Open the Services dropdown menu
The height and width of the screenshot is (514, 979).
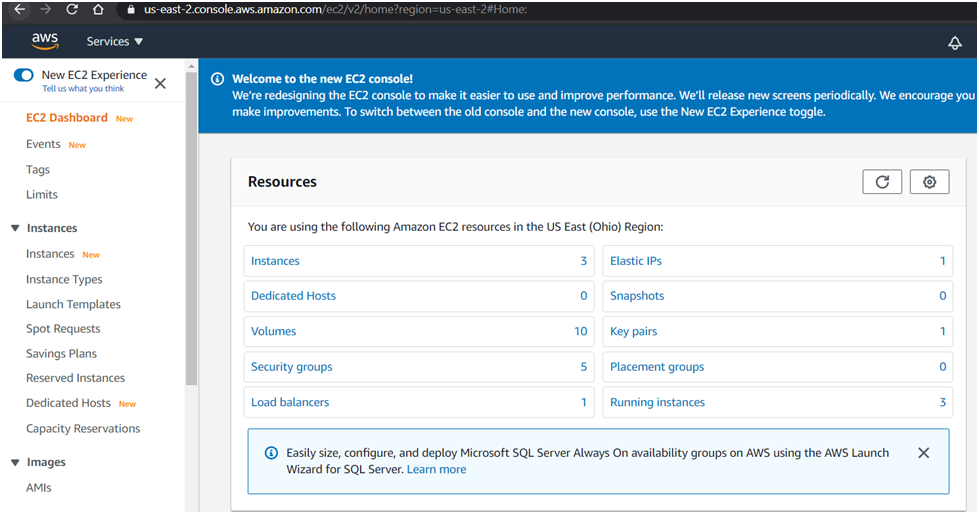pos(115,41)
